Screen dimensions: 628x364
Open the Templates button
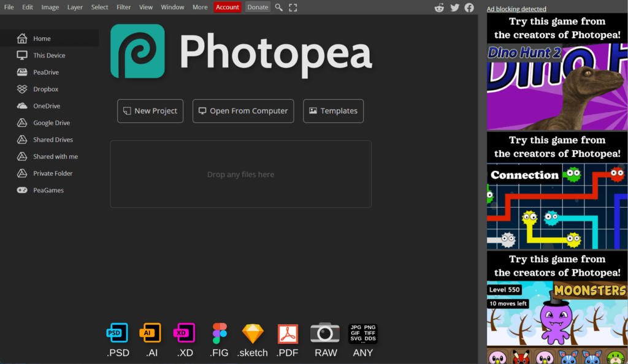point(333,111)
